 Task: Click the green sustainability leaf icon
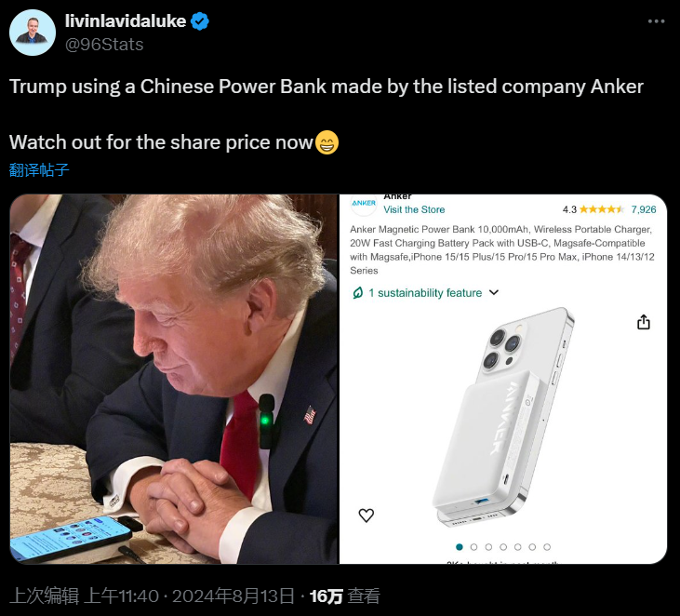pos(357,293)
